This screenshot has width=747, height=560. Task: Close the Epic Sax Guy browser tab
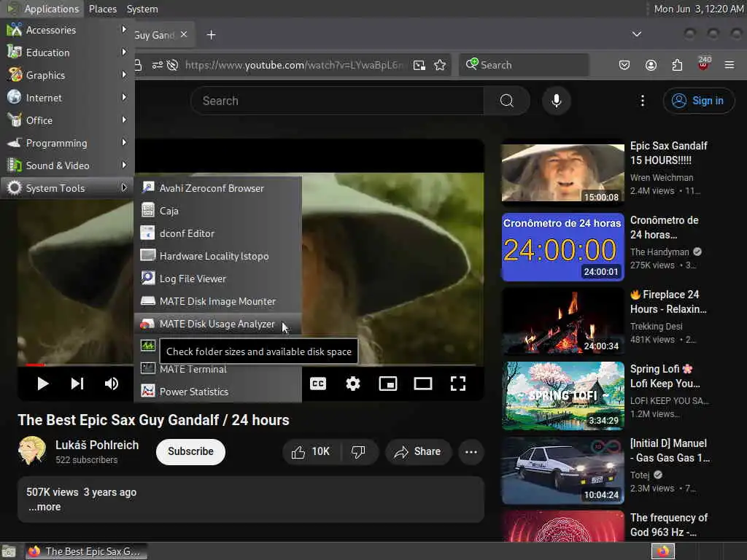[x=184, y=35]
